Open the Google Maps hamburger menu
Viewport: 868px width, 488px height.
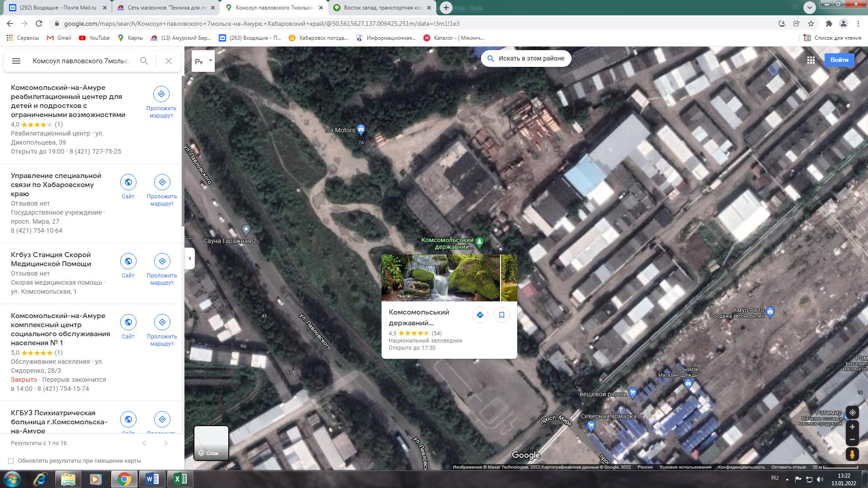pos(16,61)
